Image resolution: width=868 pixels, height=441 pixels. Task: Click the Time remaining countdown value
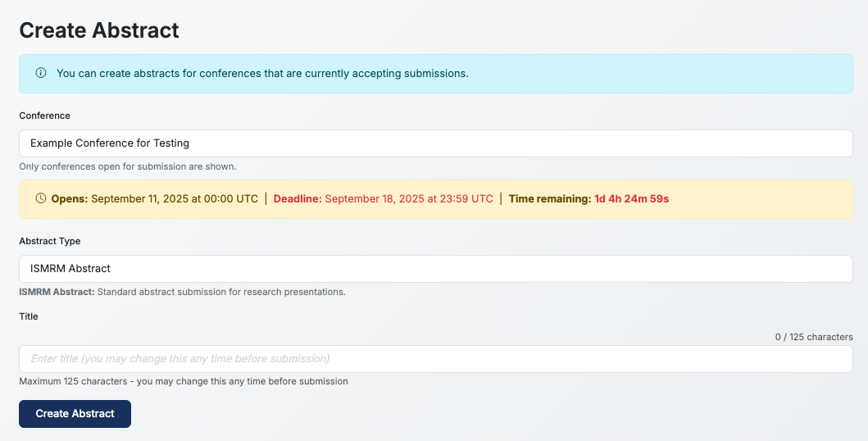[631, 198]
